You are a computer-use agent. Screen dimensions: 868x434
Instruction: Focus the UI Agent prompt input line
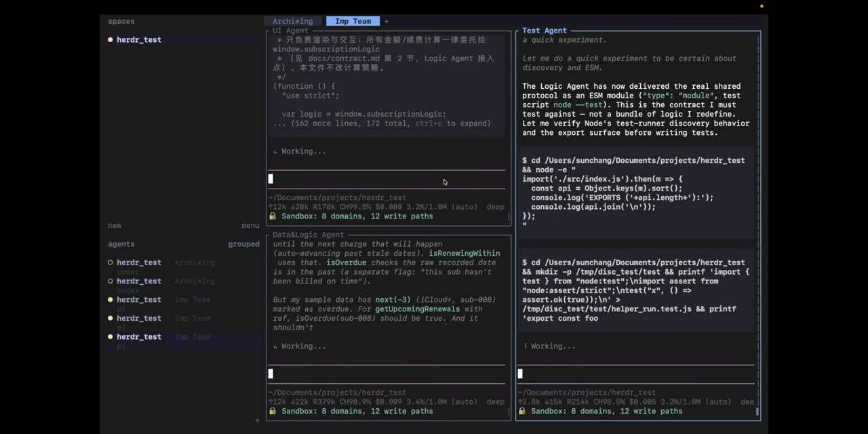387,179
